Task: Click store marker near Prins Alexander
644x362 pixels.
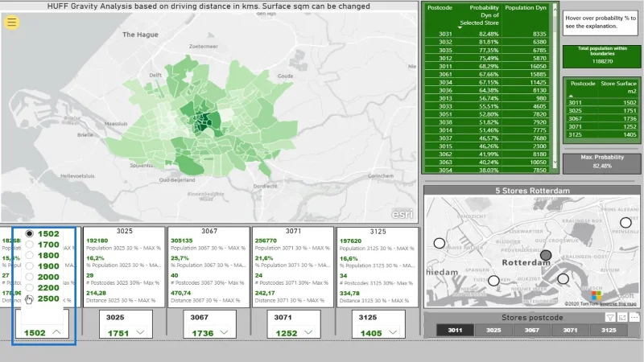Action: coord(625,223)
